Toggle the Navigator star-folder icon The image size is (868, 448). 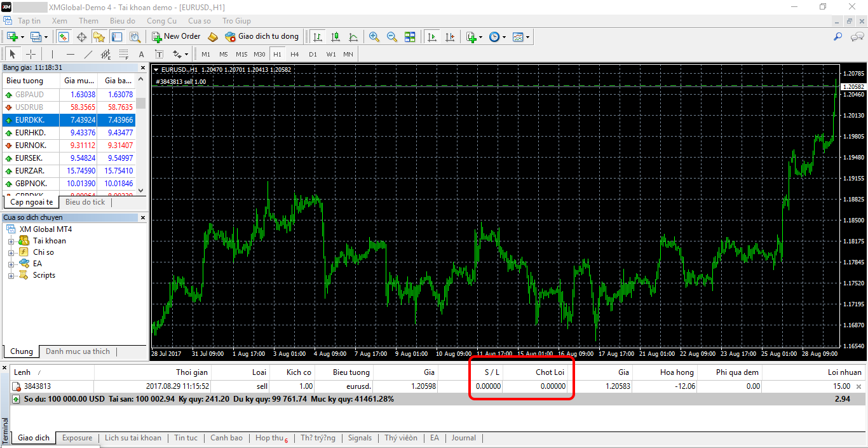point(98,37)
